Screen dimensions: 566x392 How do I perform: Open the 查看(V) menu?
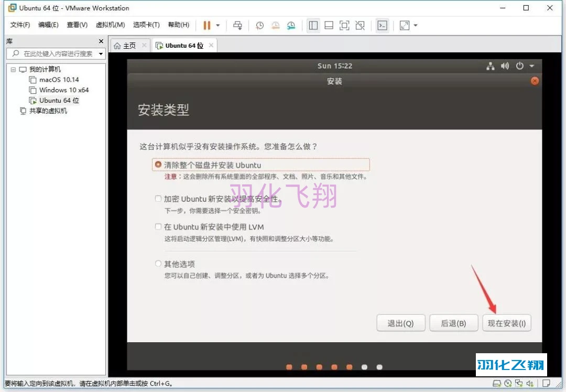pyautogui.click(x=77, y=25)
